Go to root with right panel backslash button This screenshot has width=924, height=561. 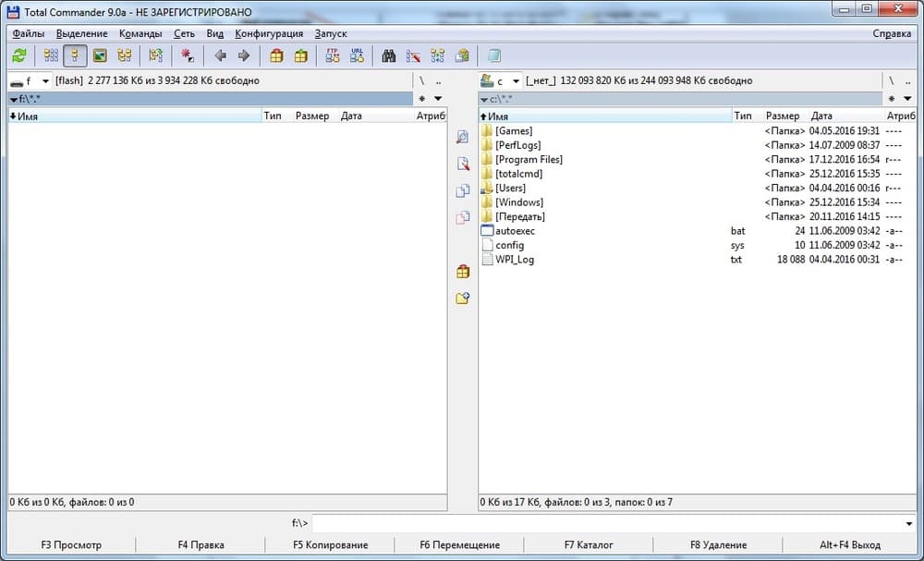pyautogui.click(x=892, y=80)
